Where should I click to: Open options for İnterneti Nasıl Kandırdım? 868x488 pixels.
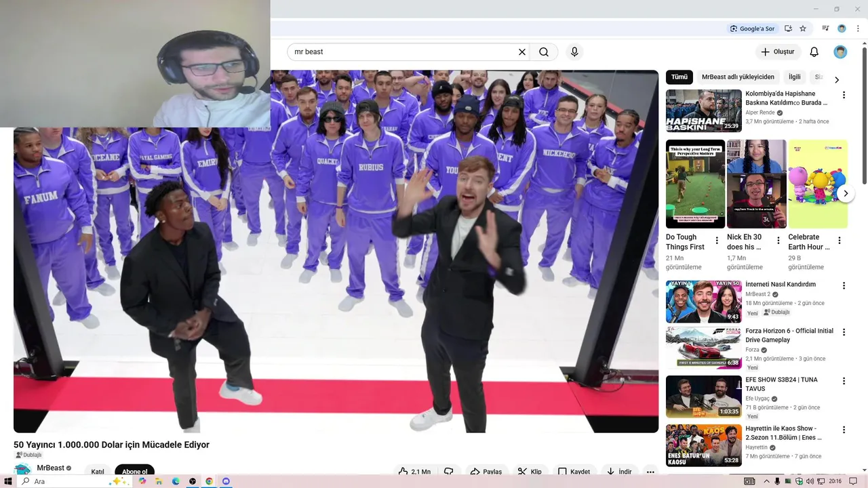point(844,286)
